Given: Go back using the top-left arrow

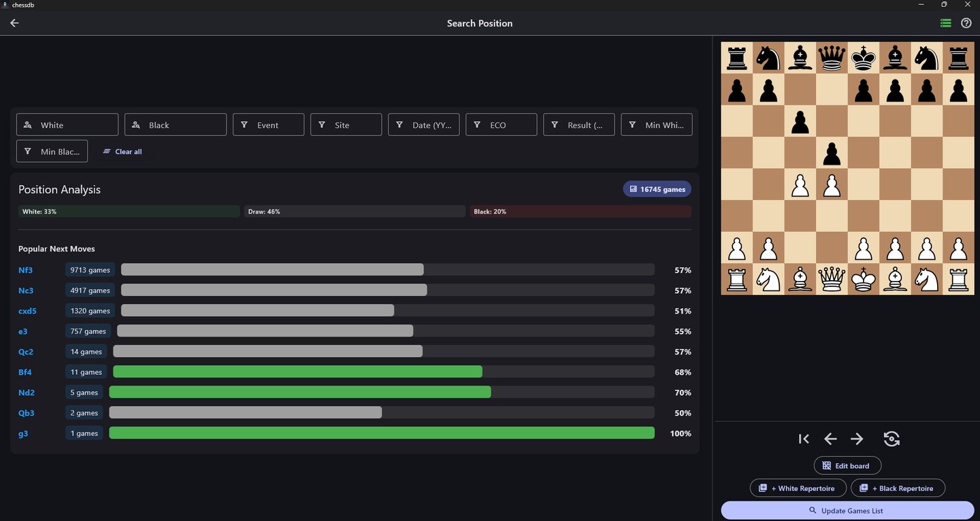Looking at the screenshot, I should click(x=14, y=23).
